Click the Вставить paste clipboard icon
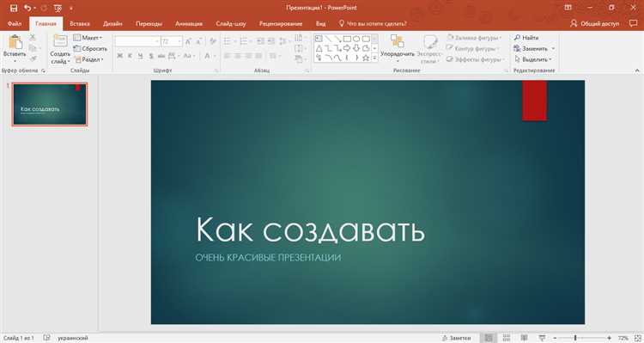644x343 pixels. coord(15,42)
